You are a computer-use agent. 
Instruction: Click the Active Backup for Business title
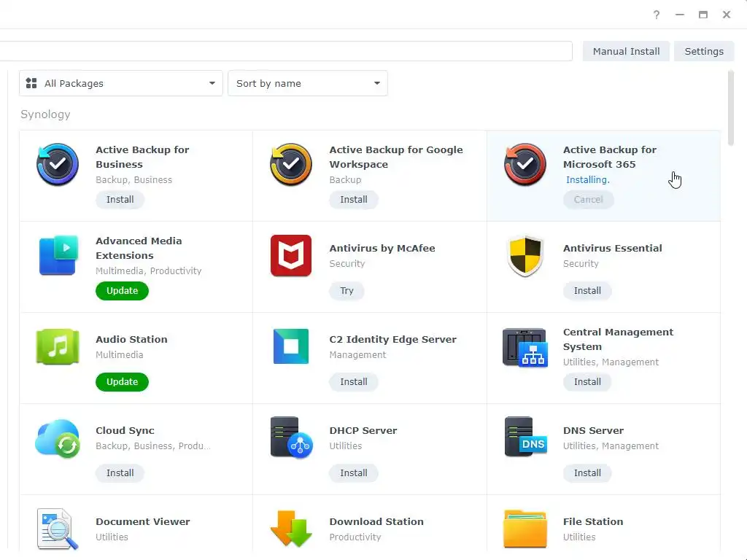click(x=142, y=157)
